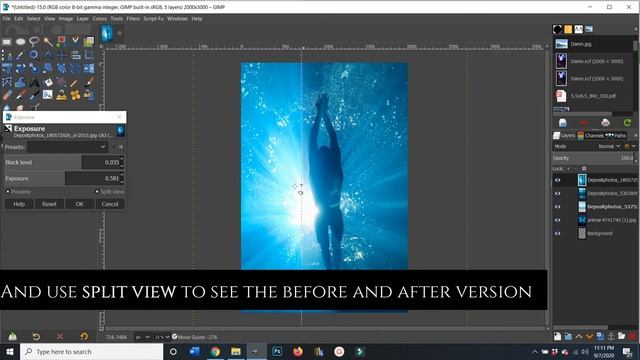Switch to the Channels tab

coord(590,136)
